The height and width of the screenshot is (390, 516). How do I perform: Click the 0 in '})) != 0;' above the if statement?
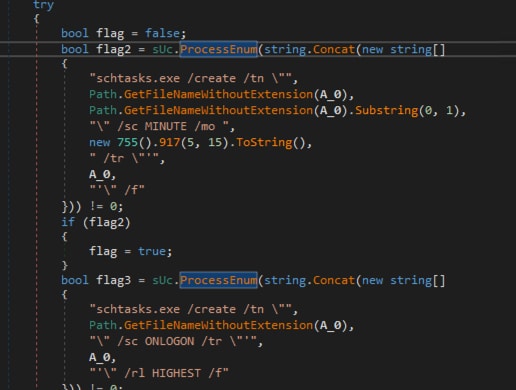tap(114, 206)
